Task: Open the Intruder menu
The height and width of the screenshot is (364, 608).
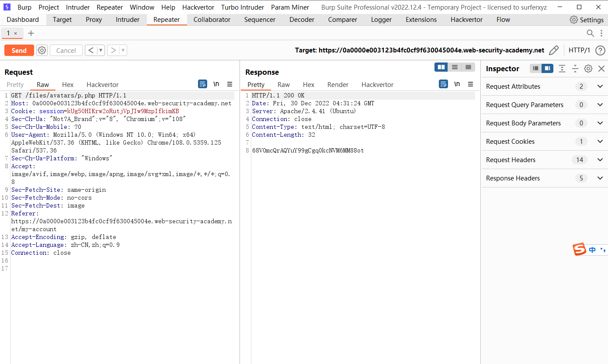Action: pos(78,7)
